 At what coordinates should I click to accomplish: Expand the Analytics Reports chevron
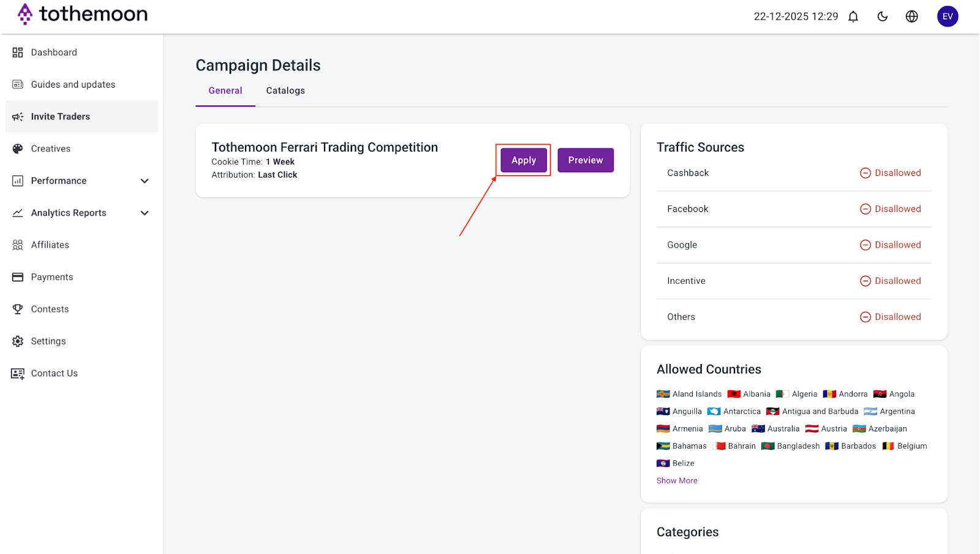[x=145, y=213]
